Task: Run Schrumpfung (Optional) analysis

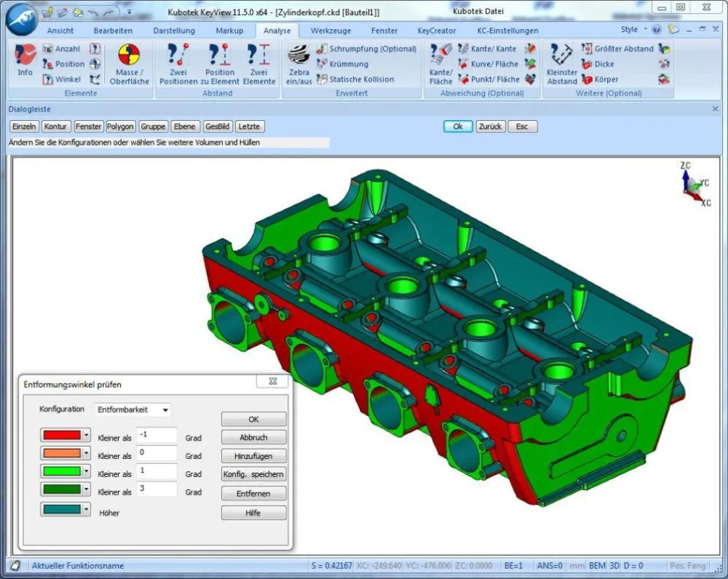Action: [x=366, y=48]
